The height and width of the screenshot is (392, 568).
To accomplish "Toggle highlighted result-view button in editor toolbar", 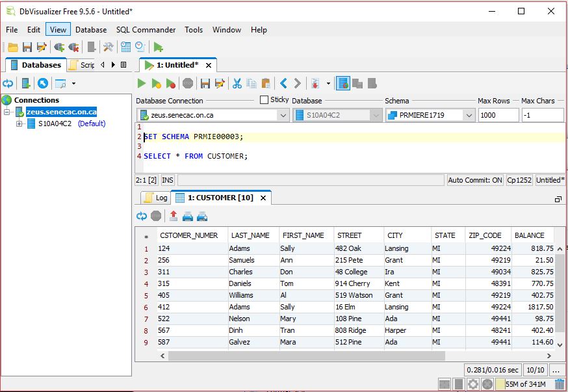I will click(342, 84).
